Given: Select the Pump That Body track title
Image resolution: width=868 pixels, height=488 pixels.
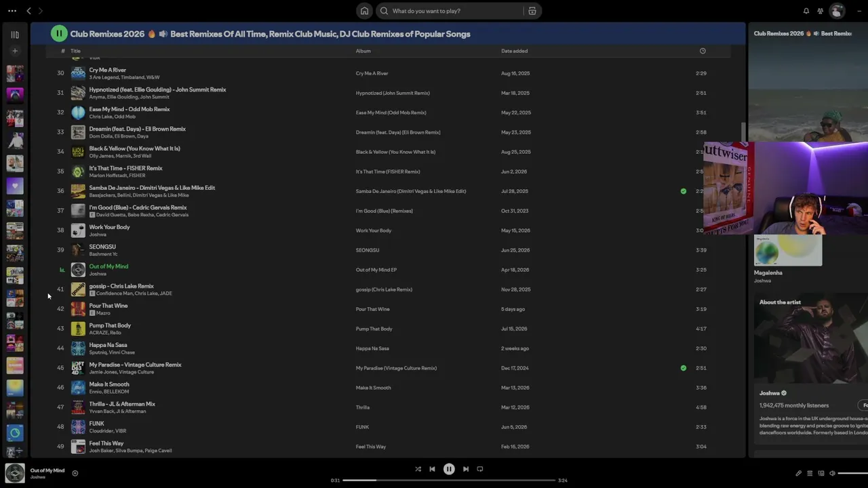Looking at the screenshot, I should (111, 325).
